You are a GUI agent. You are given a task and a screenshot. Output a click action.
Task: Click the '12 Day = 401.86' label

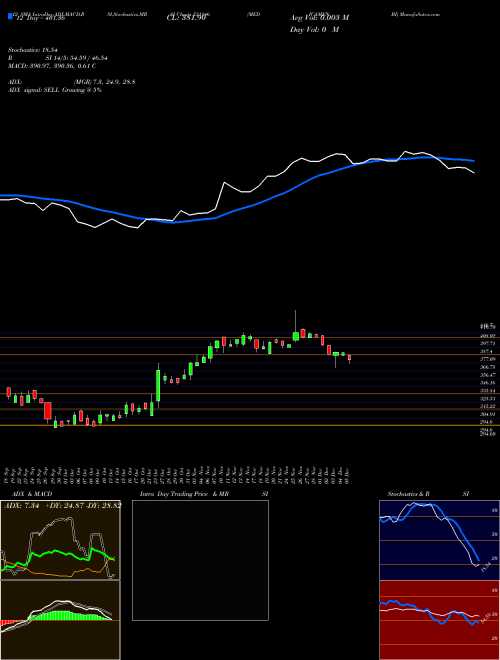pyautogui.click(x=40, y=18)
